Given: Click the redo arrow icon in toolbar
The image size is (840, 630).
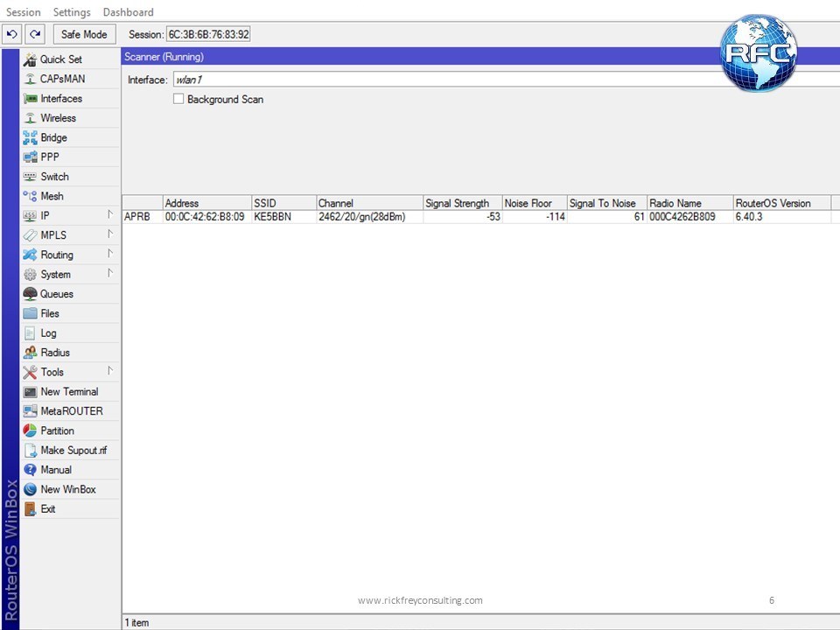Looking at the screenshot, I should (35, 34).
